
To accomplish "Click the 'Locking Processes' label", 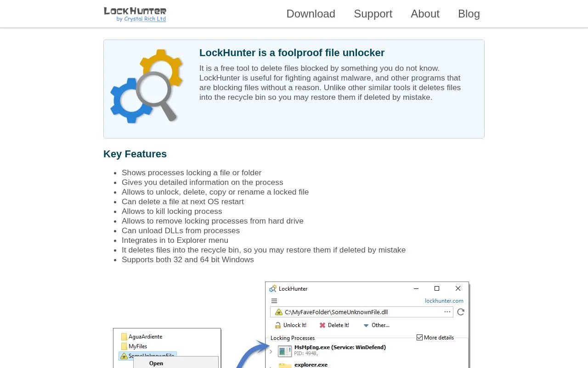I will [293, 338].
